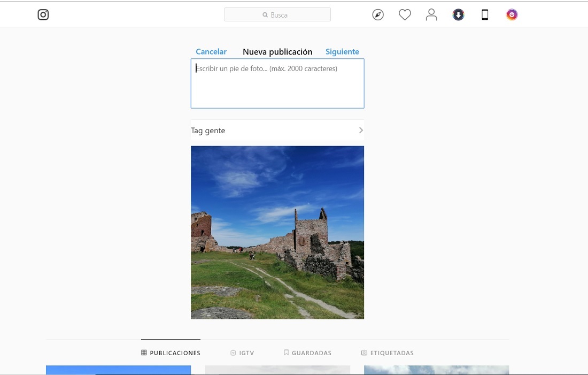Click the dark download arrow icon
This screenshot has width=588, height=375.
tap(458, 15)
